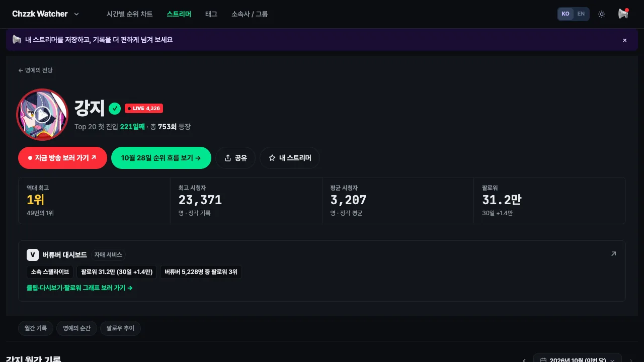Viewport: 644px width, 362px height.
Task: Open 10월 28일 순위 흐름 보기
Action: [161, 158]
